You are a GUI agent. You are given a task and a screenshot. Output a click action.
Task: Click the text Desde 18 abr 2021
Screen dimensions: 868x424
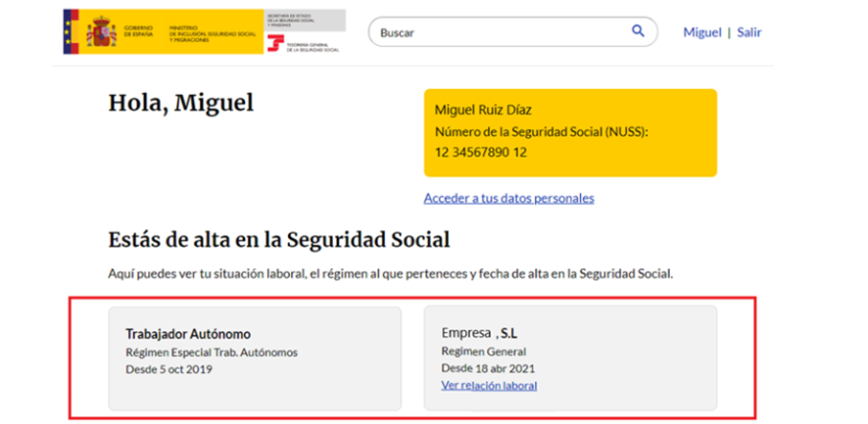click(x=488, y=368)
